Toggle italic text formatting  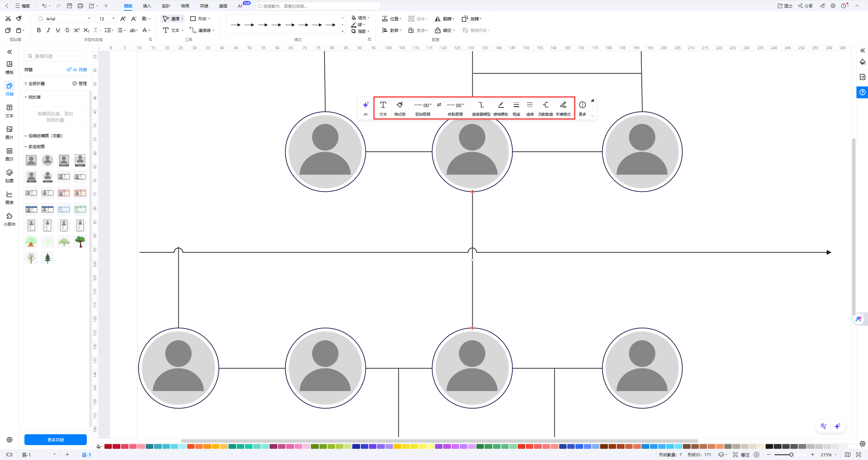click(48, 30)
